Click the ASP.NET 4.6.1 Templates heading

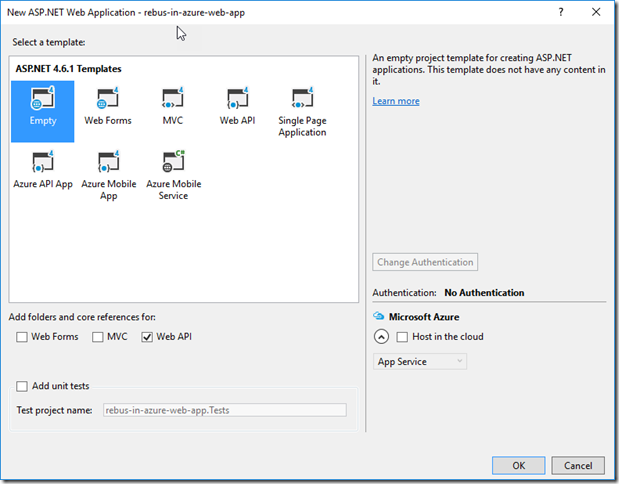pyautogui.click(x=68, y=69)
